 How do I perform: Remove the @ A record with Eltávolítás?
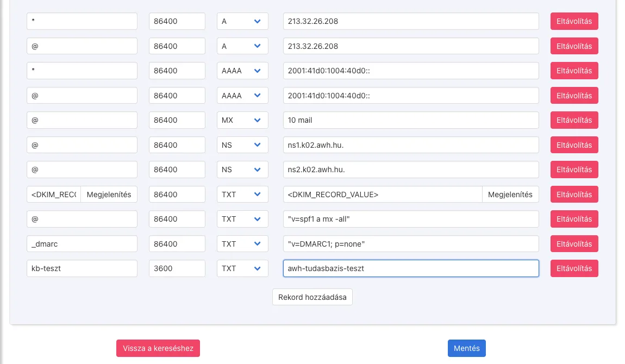[x=574, y=46]
